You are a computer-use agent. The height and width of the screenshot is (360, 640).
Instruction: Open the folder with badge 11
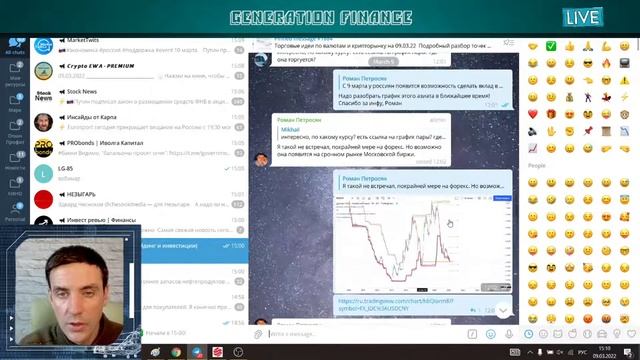[x=15, y=161]
